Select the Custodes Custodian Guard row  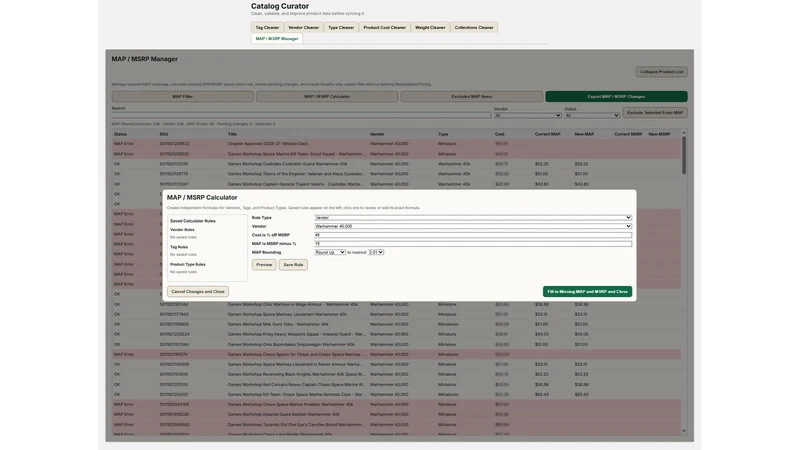[396, 164]
